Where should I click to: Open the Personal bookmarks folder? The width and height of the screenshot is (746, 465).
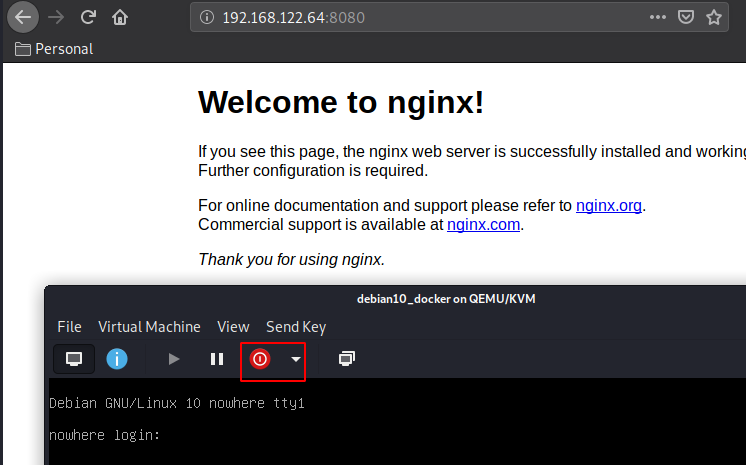pos(54,49)
